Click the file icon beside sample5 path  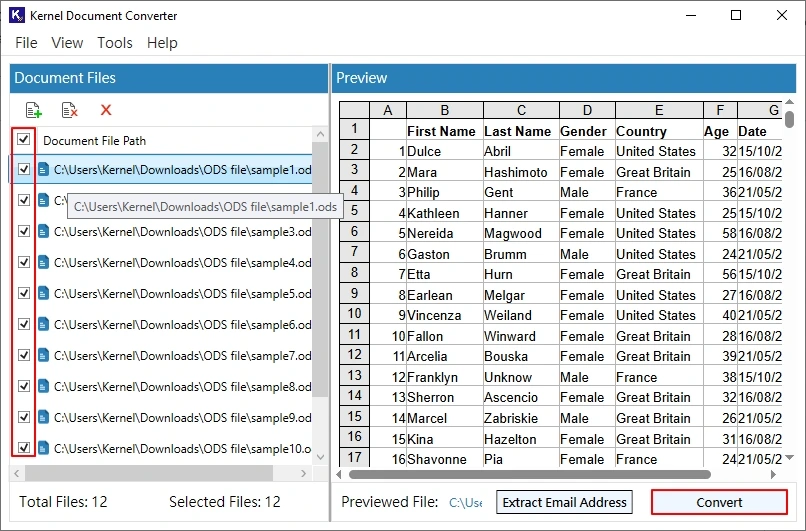(x=44, y=293)
